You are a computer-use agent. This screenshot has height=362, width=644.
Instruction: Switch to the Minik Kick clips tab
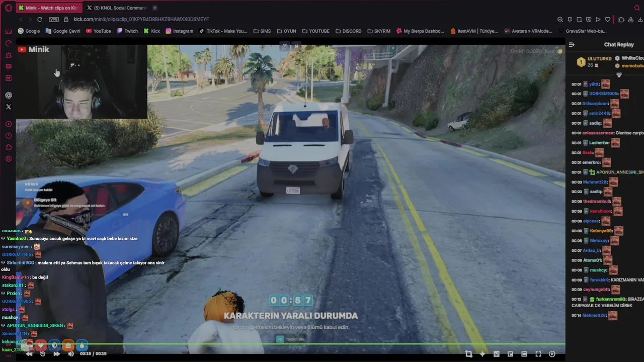[49, 8]
